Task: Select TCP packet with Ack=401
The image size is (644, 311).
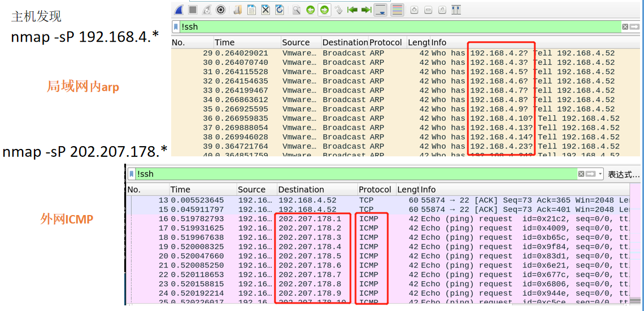Action: click(378, 209)
